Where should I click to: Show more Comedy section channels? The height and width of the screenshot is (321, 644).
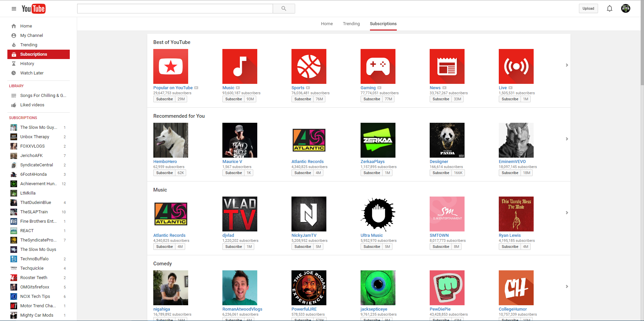pos(567,286)
